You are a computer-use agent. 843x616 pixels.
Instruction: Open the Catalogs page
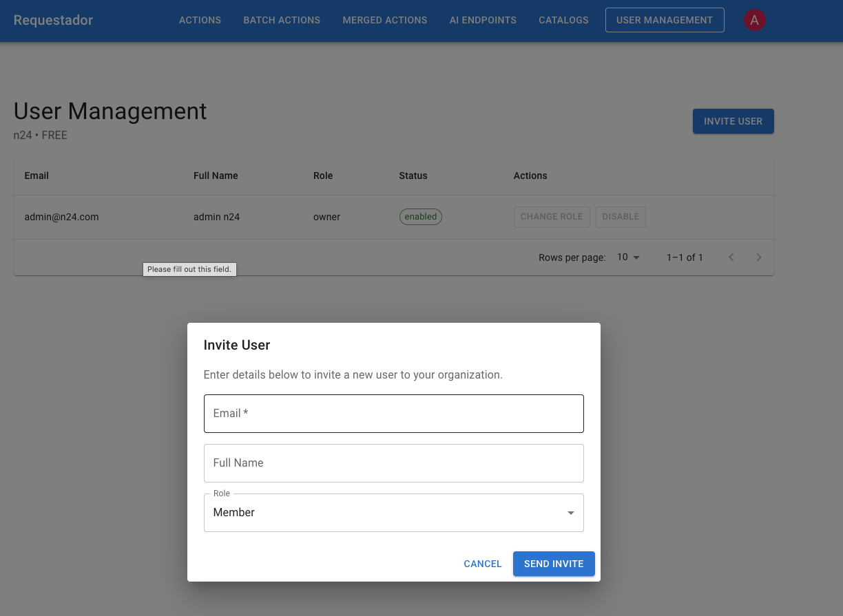(x=563, y=20)
